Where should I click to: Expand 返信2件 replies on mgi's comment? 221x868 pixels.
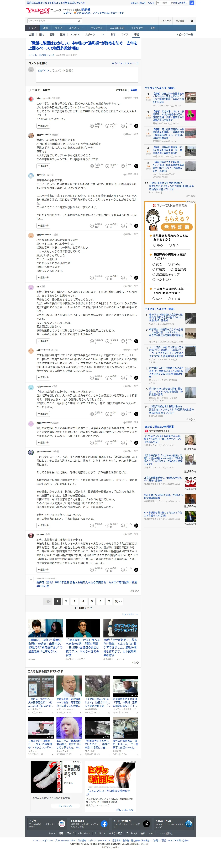(43, 443)
